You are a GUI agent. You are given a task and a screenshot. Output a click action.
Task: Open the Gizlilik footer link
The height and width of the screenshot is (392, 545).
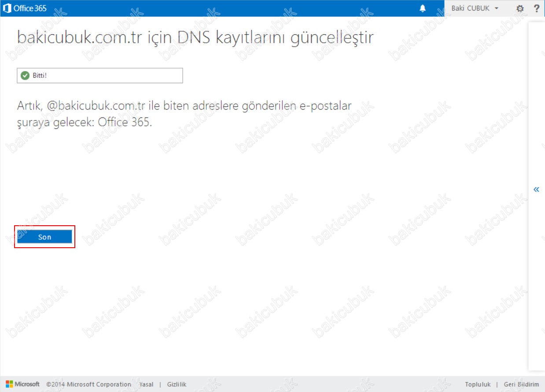click(x=177, y=384)
